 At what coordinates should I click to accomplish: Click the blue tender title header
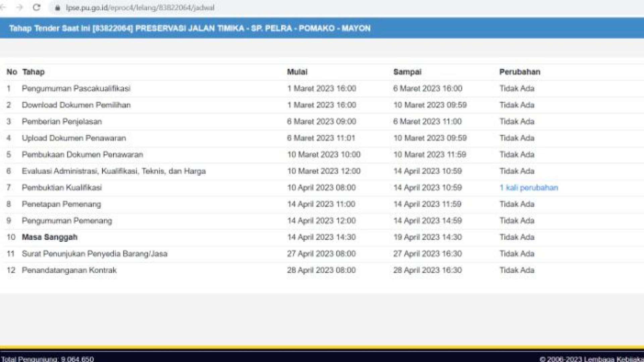190,28
